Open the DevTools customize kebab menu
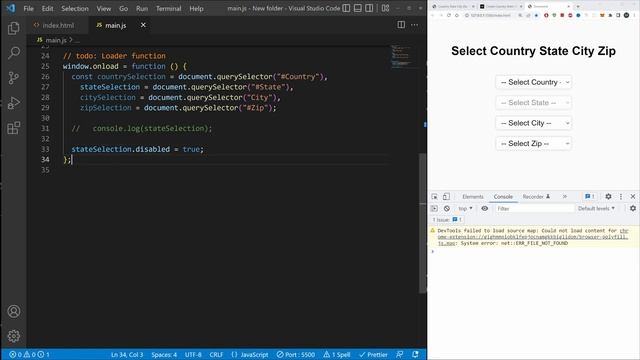This screenshot has width=640, height=360. [621, 196]
